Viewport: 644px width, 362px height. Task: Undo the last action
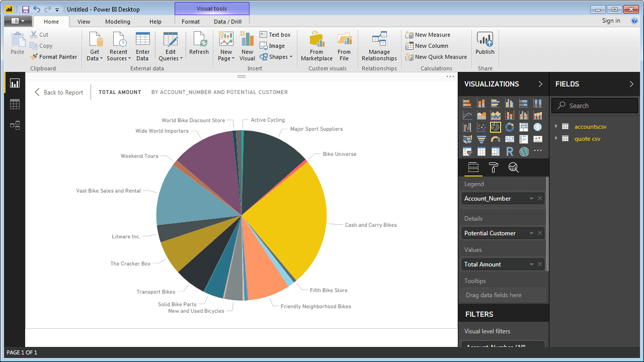pos(37,9)
